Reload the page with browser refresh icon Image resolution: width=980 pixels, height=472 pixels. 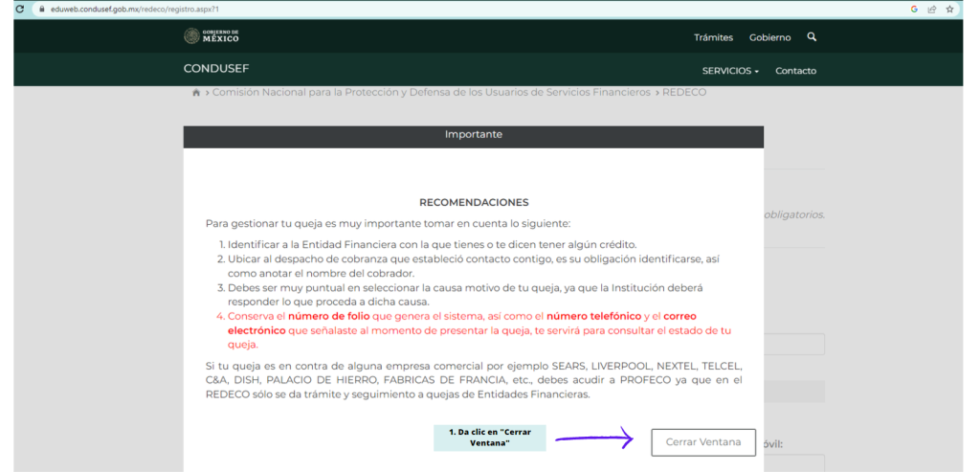[x=20, y=9]
